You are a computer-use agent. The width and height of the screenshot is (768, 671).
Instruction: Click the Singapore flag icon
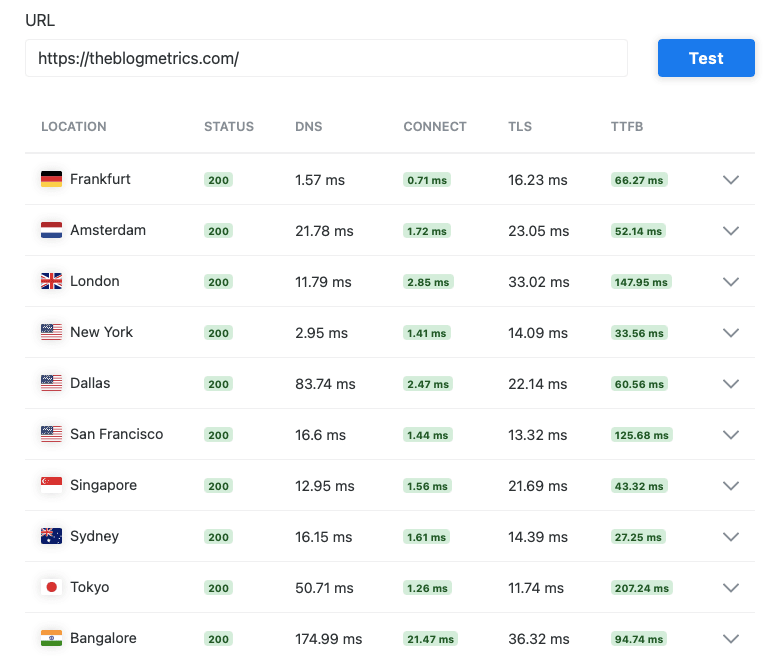pos(51,486)
